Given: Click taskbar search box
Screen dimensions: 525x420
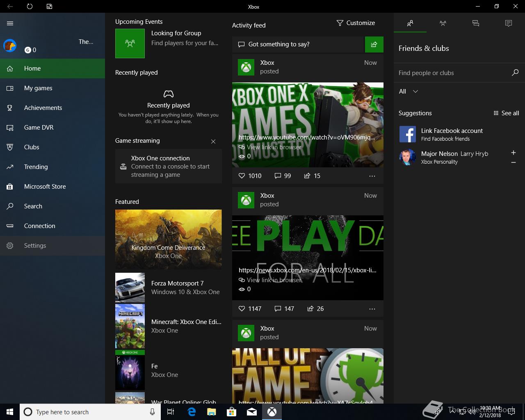Looking at the screenshot, I should (x=90, y=412).
